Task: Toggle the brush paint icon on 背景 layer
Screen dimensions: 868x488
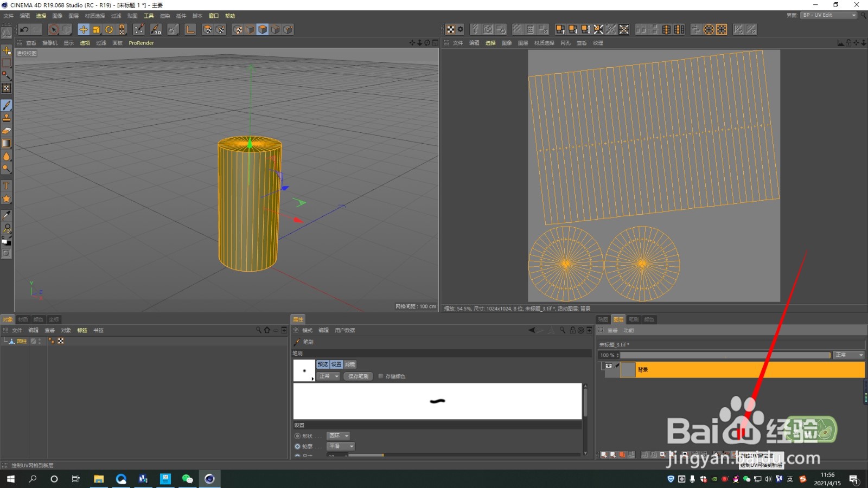Action: pyautogui.click(x=617, y=366)
